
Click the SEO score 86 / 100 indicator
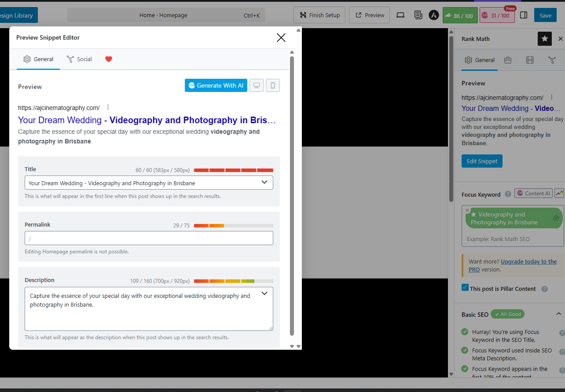coord(459,15)
